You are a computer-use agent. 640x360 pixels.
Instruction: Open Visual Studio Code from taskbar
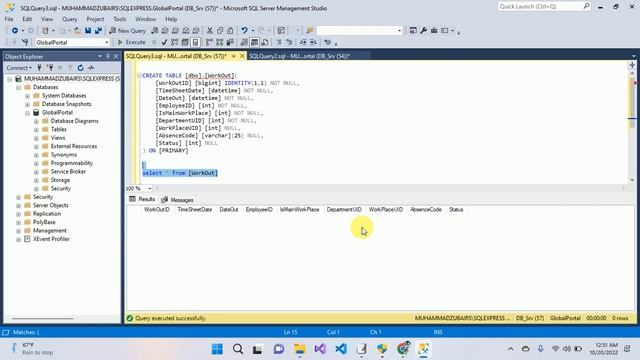(341, 349)
